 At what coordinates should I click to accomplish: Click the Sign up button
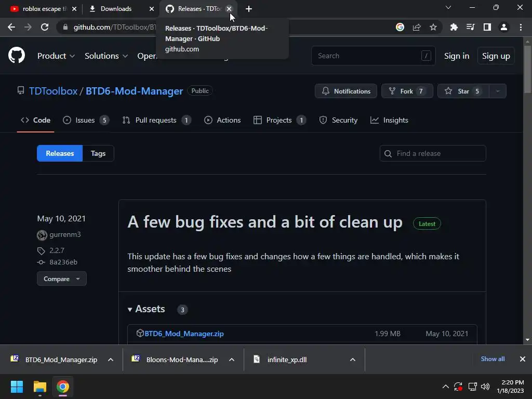(496, 56)
